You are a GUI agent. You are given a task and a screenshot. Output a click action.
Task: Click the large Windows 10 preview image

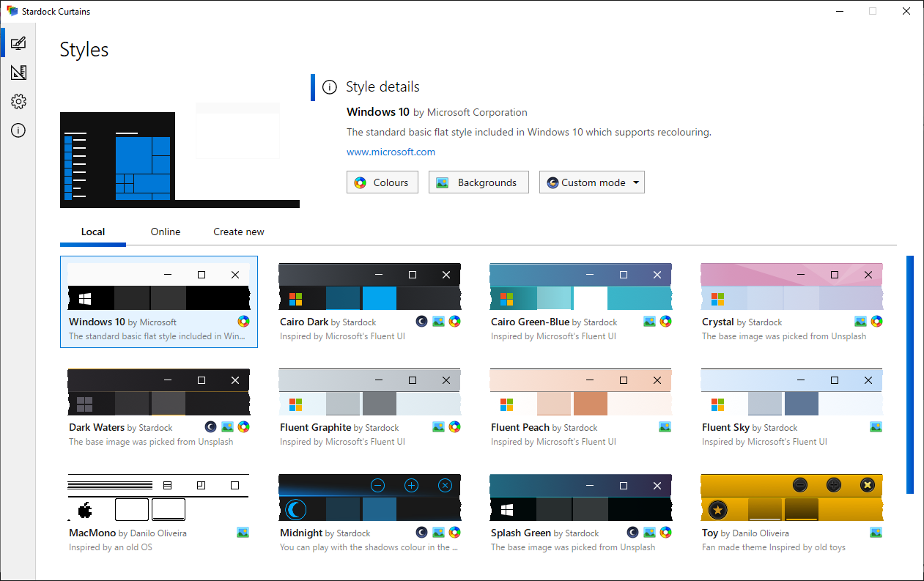pos(180,155)
